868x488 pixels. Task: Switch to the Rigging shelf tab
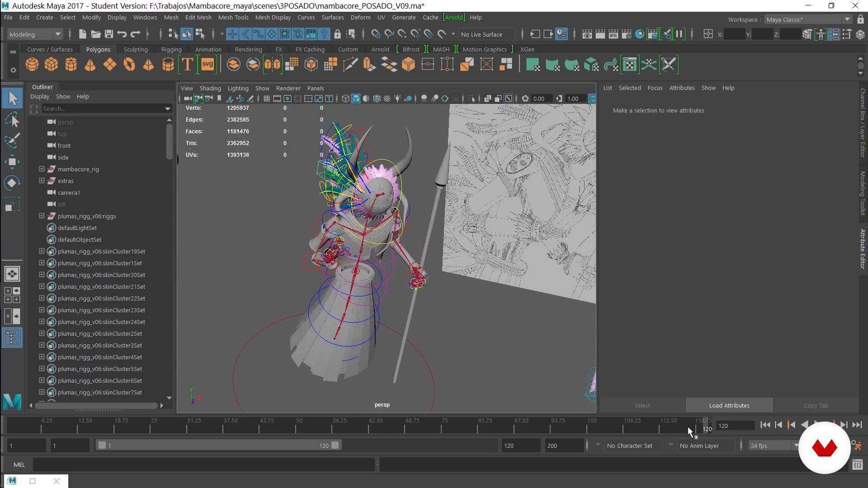[x=171, y=49]
